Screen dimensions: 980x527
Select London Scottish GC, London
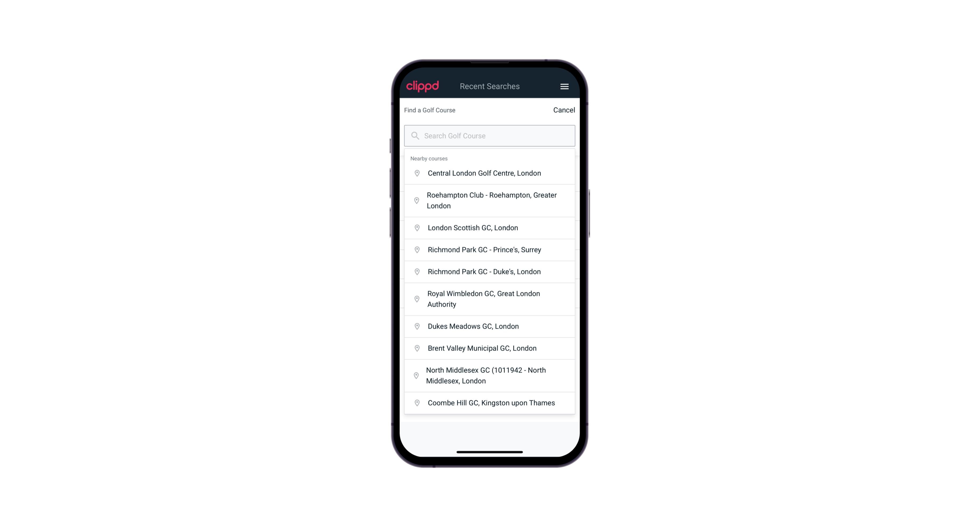489,227
